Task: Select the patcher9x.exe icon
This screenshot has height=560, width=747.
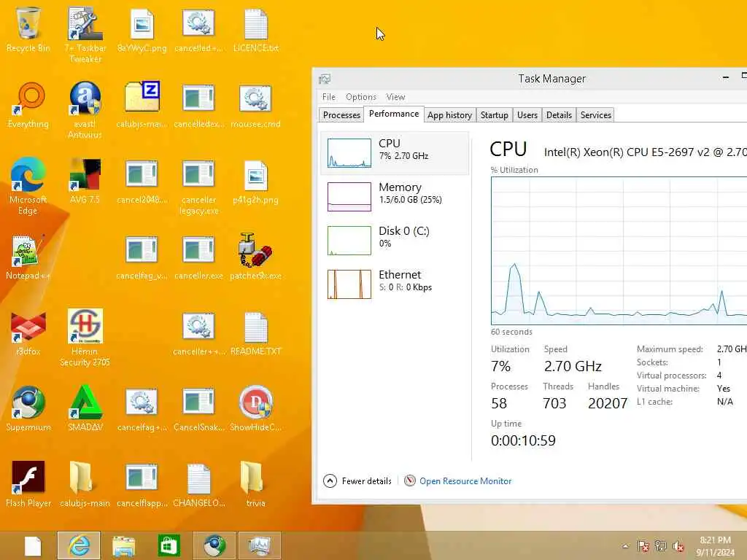Action: [x=256, y=257]
